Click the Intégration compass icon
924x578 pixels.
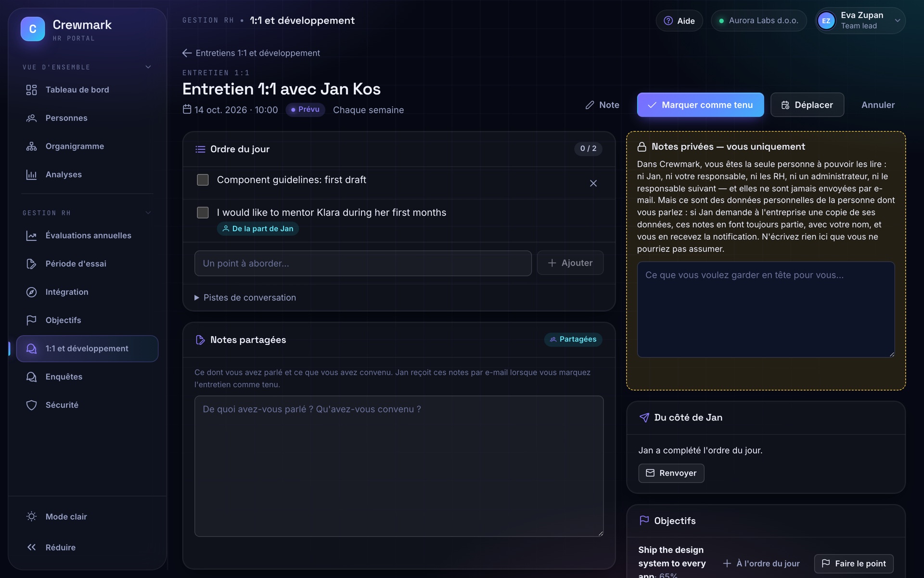click(x=31, y=292)
